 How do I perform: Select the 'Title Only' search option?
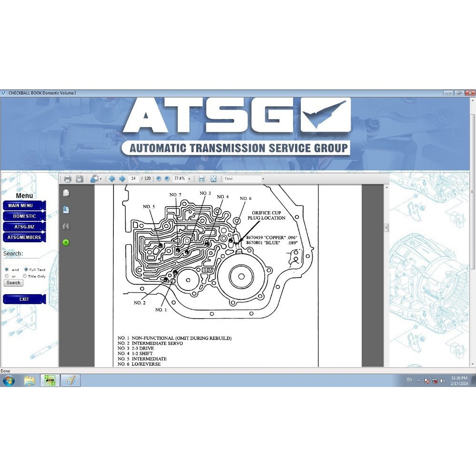pyautogui.click(x=25, y=276)
